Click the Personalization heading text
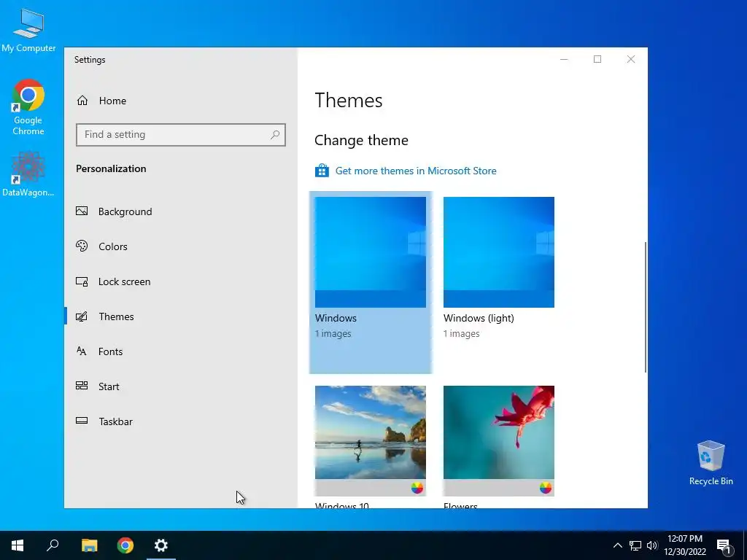This screenshot has width=747, height=560. pyautogui.click(x=111, y=168)
